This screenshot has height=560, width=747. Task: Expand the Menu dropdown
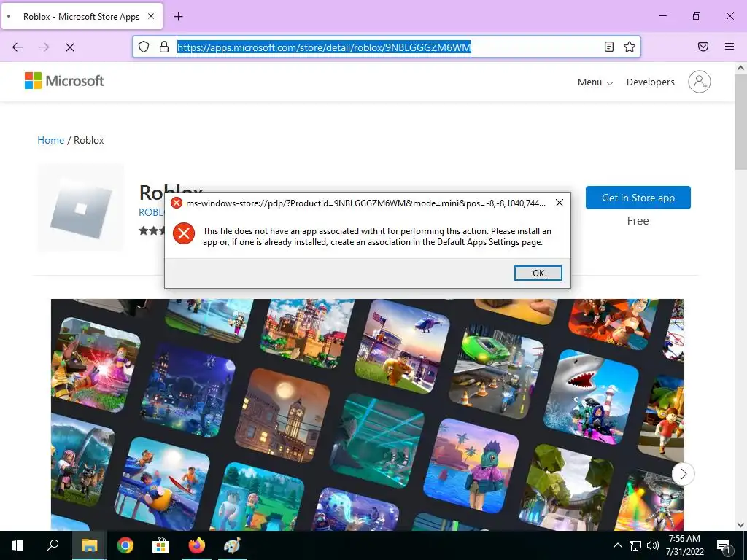[595, 82]
